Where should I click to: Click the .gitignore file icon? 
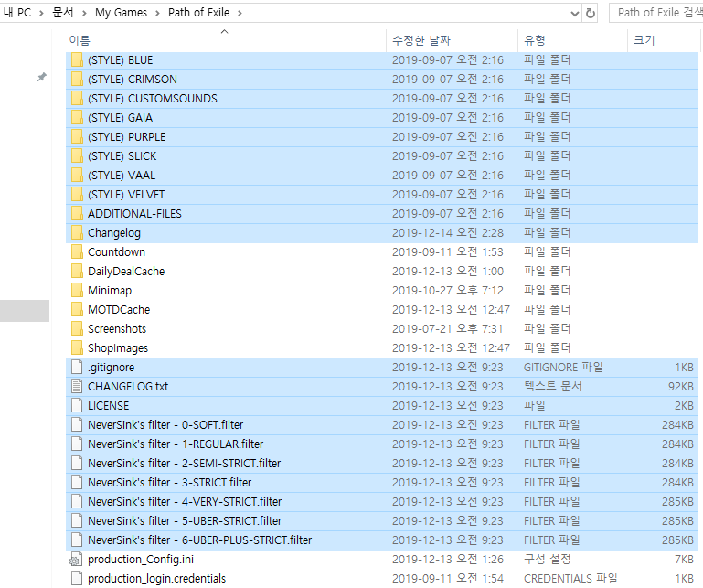pos(77,368)
